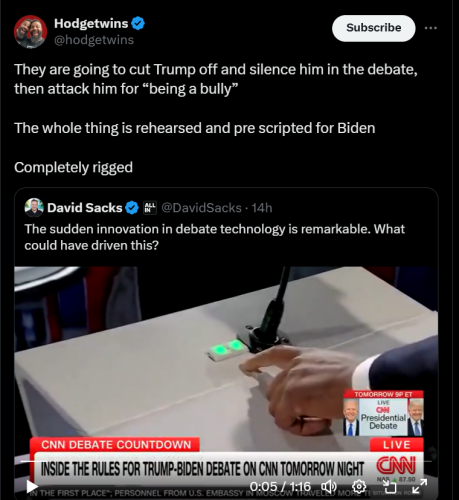Screen dimensions: 459x500
Task: Open Hodgetwins profile picture
Action: [x=30, y=31]
